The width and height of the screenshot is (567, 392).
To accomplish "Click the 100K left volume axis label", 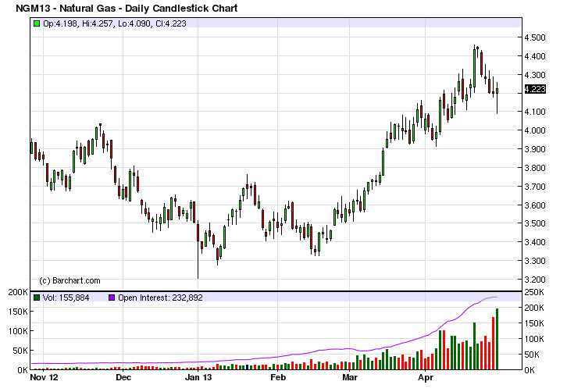I will pyautogui.click(x=18, y=331).
